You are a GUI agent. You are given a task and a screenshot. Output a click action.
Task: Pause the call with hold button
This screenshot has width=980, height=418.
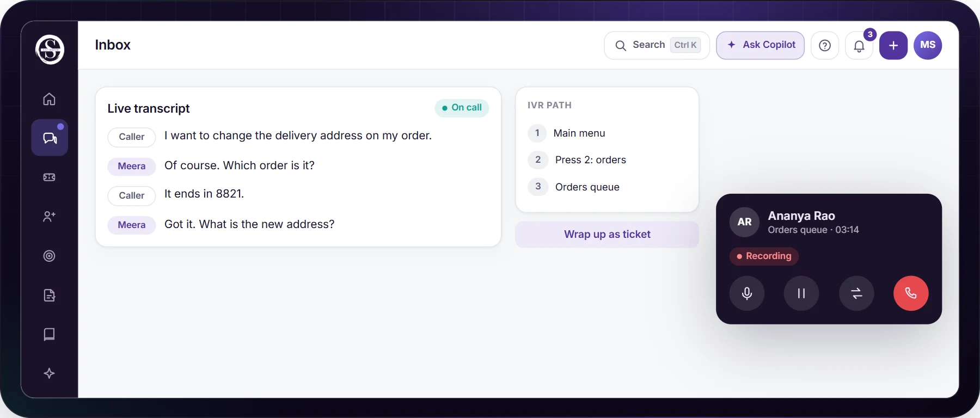pyautogui.click(x=801, y=293)
